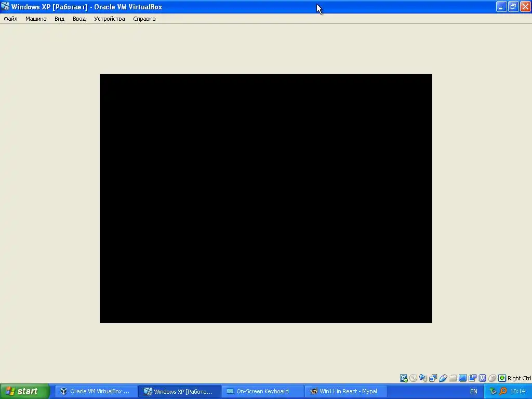This screenshot has width=532, height=399.
Task: Click the keyboard capture green arrow icon
Action: click(502, 378)
